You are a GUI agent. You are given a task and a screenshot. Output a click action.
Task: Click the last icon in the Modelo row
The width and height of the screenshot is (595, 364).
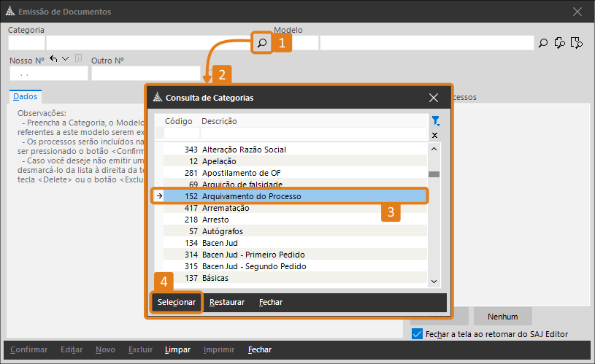click(576, 43)
